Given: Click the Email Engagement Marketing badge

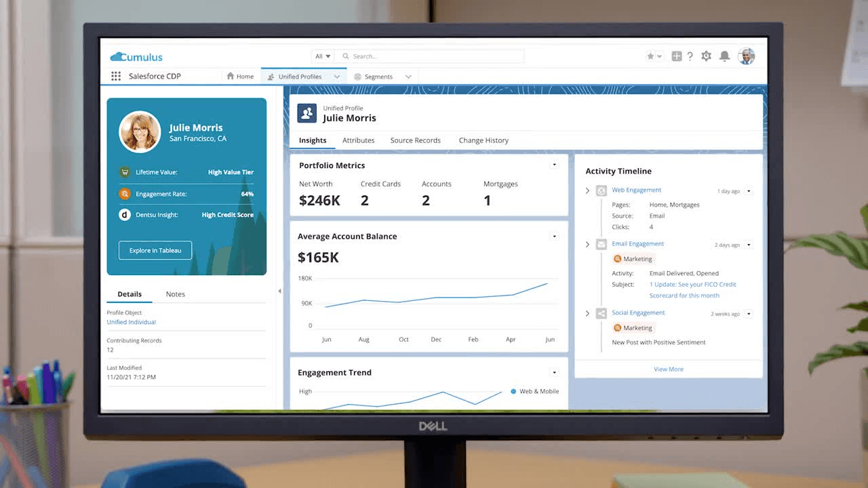Looking at the screenshot, I should pyautogui.click(x=633, y=259).
